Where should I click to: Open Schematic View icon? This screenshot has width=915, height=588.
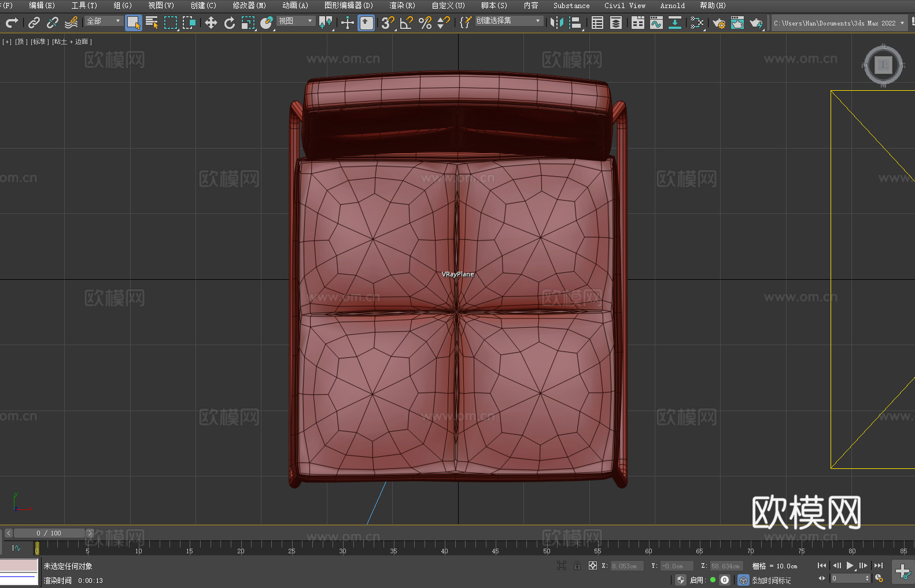pyautogui.click(x=675, y=23)
